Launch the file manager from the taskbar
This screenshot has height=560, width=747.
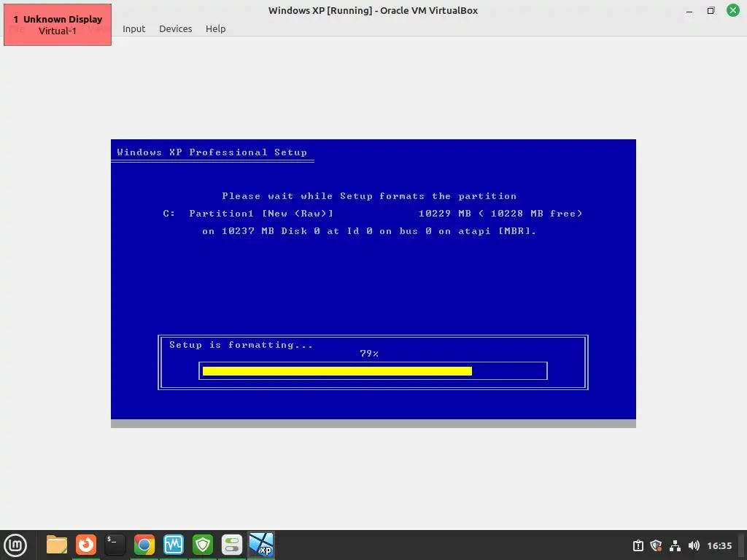(x=57, y=545)
